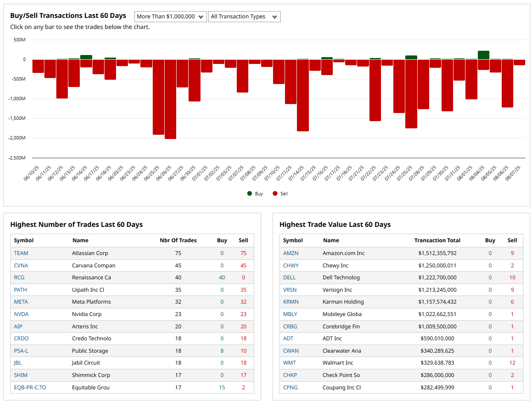Image resolution: width=532 pixels, height=403 pixels.
Task: Toggle the Sell legend marker
Action: tap(275, 194)
